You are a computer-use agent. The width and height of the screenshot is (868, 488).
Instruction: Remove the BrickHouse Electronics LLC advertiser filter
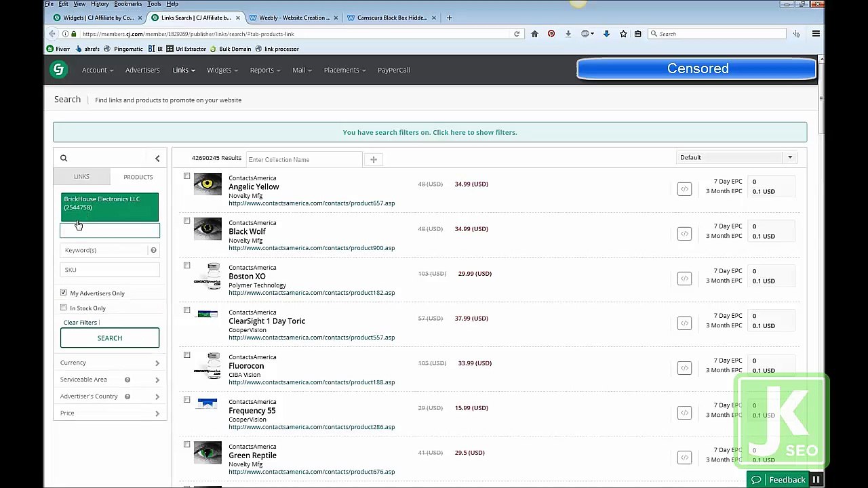(x=109, y=207)
